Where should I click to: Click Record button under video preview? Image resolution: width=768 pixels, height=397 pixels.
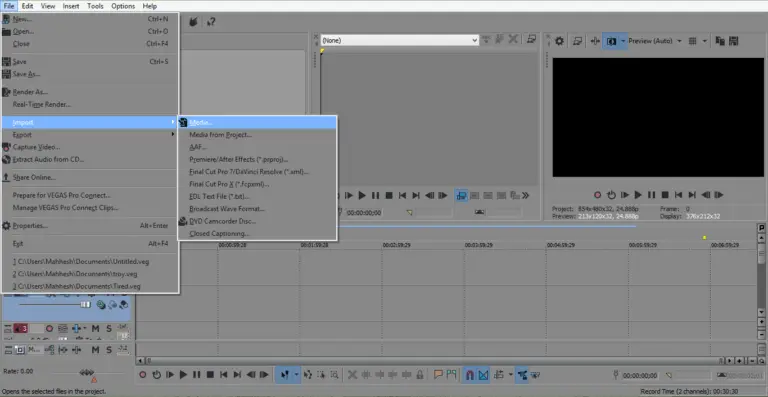tap(598, 195)
